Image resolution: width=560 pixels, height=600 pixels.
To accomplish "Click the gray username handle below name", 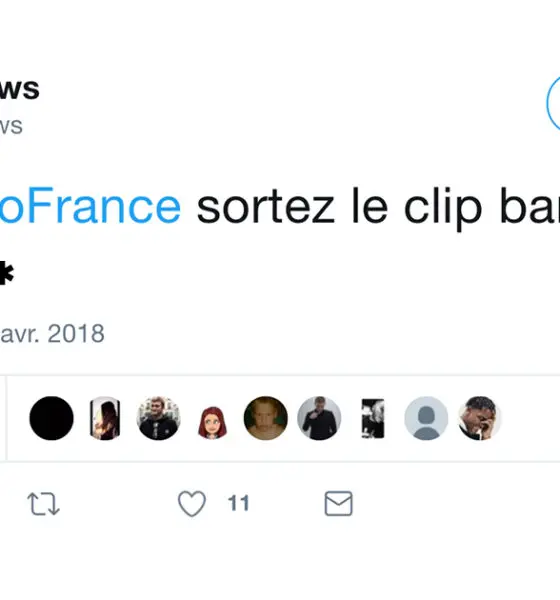I will point(11,126).
